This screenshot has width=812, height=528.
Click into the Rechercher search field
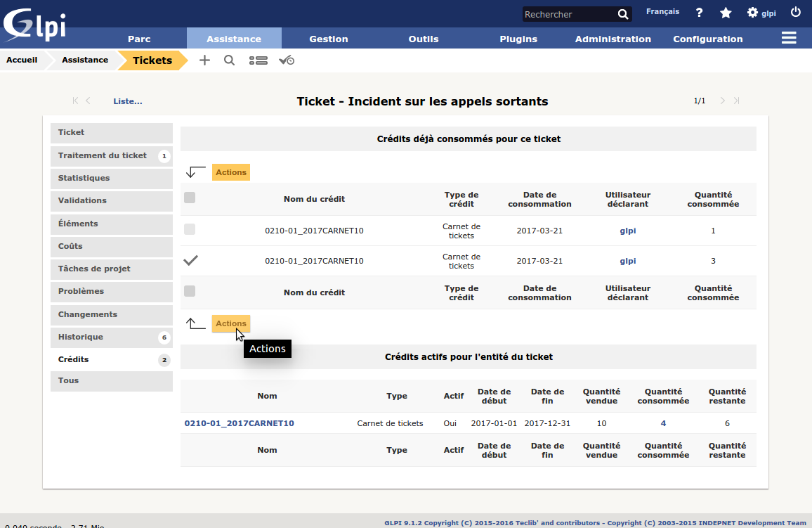point(568,14)
